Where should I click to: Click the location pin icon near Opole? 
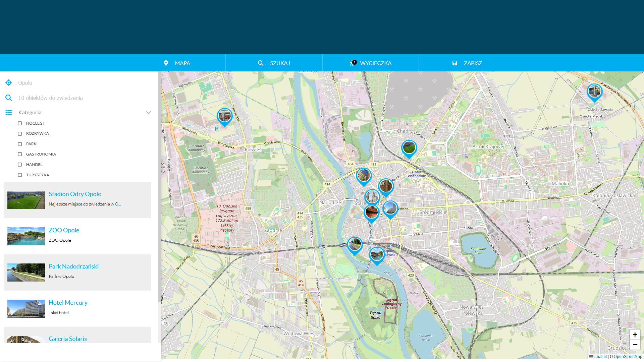8,83
